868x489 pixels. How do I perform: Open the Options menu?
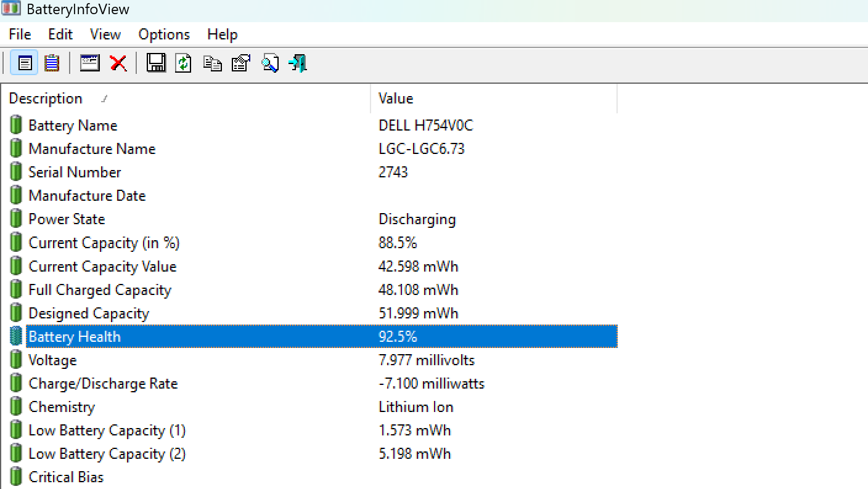click(x=164, y=34)
